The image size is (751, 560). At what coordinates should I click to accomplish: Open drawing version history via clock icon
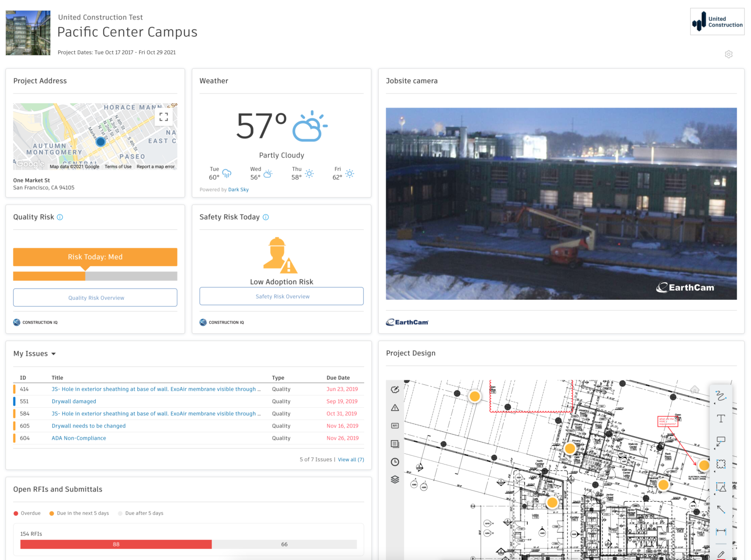[x=395, y=461]
